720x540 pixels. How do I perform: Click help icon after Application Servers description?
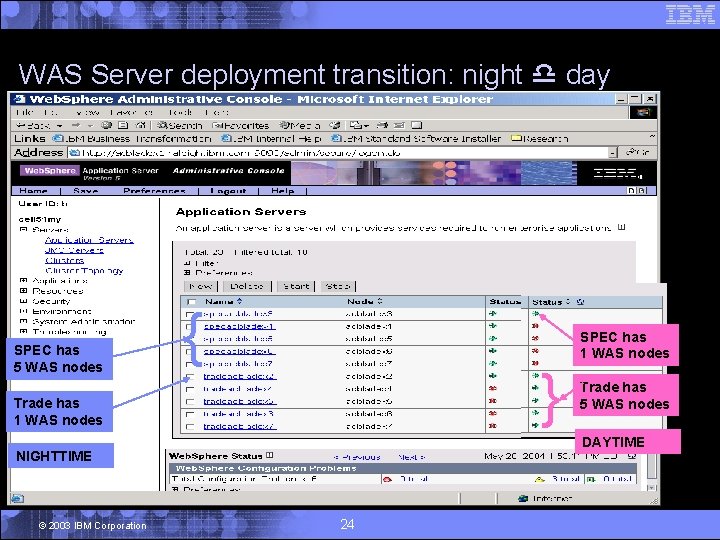point(621,227)
